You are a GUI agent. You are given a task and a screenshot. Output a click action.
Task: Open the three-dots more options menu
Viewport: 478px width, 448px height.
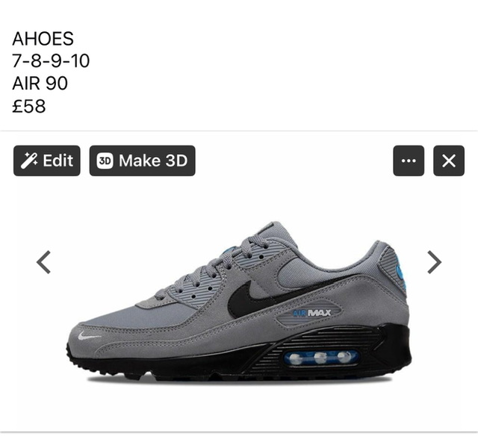(409, 161)
